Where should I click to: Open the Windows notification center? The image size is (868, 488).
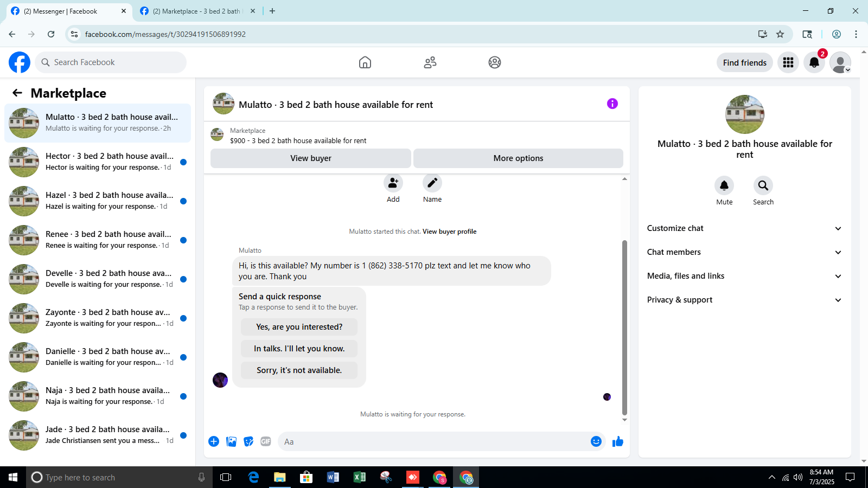click(x=850, y=477)
